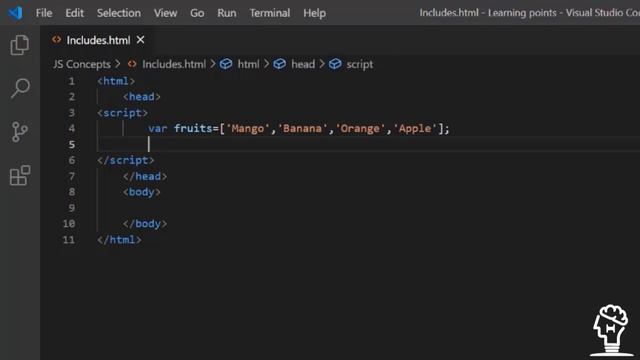This screenshot has width=640, height=360.
Task: Click the closing </html> tag on line 11
Action: (119, 240)
